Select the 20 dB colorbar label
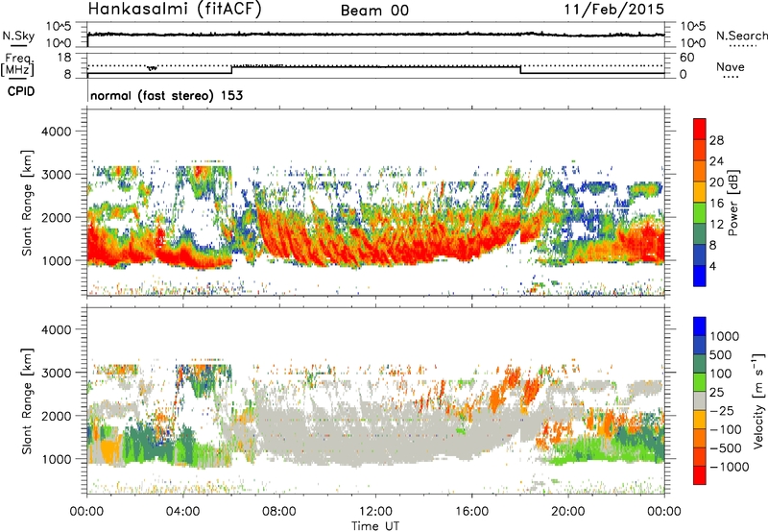Screen dimensions: 768x532 pyautogui.click(x=716, y=182)
